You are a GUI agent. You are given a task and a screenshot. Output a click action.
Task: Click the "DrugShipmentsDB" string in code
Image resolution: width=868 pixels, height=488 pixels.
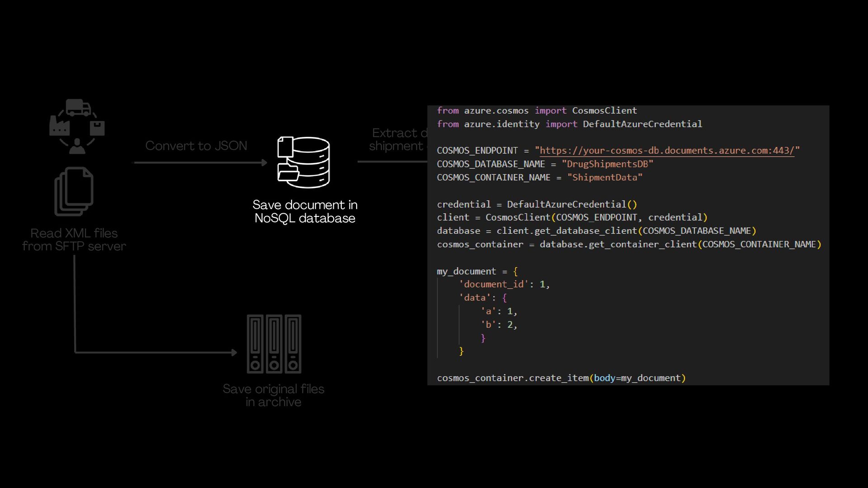607,164
